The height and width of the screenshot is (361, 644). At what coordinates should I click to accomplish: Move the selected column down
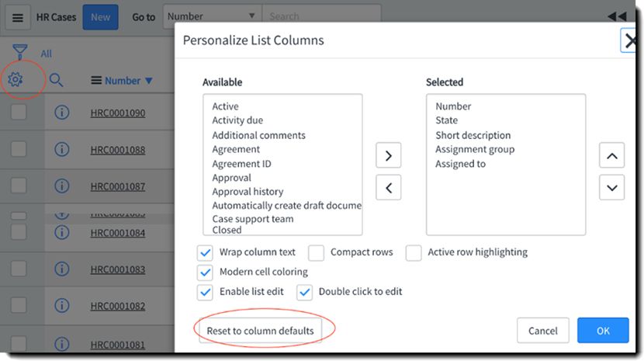click(611, 188)
